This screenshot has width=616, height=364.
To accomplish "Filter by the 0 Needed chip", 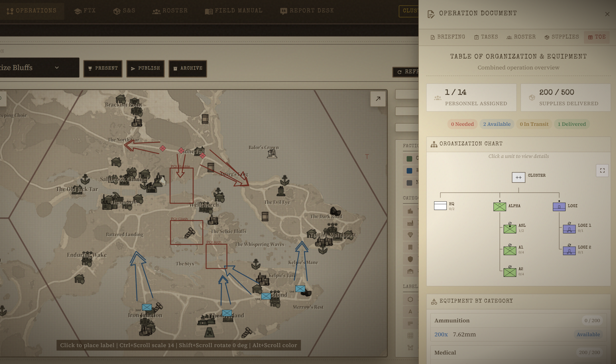I will click(x=462, y=124).
